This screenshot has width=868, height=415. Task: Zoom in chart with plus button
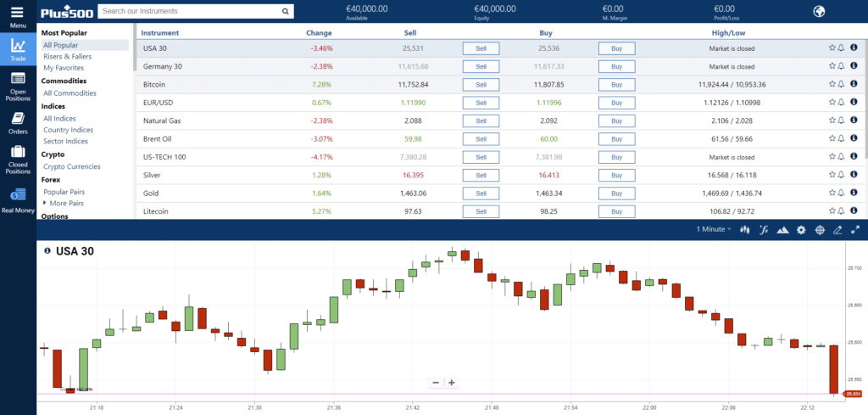(x=452, y=382)
